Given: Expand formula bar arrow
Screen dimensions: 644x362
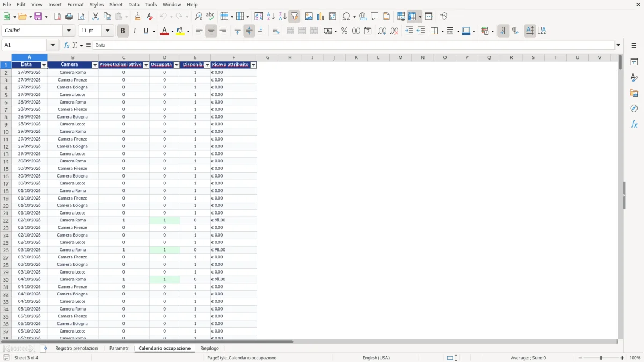Looking at the screenshot, I should [x=618, y=46].
